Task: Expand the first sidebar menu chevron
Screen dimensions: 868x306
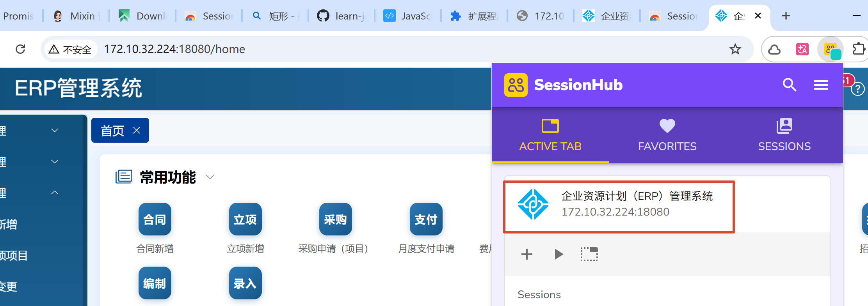Action: pos(55,130)
